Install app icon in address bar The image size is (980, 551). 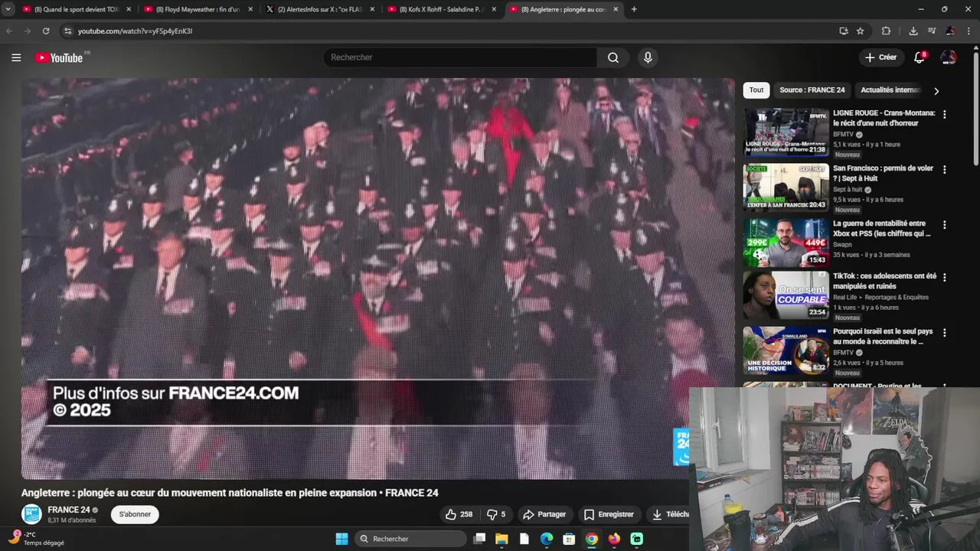pyautogui.click(x=843, y=31)
